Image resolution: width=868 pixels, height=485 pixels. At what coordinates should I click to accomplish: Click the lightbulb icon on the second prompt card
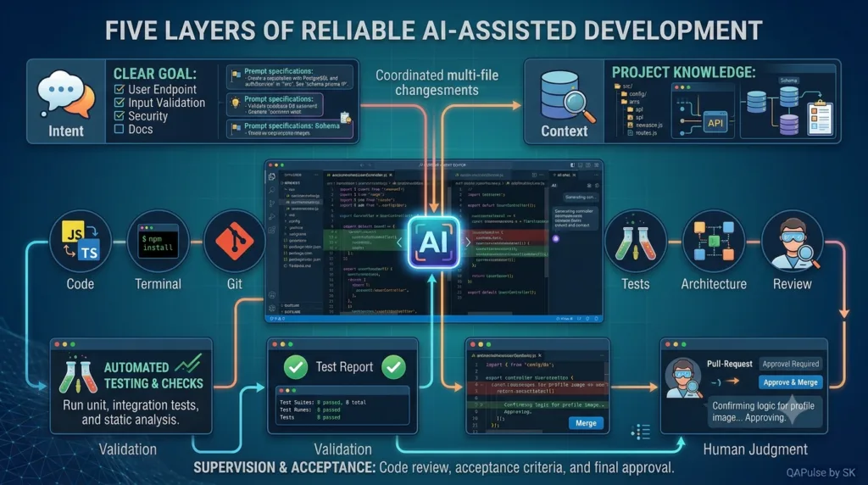point(236,103)
